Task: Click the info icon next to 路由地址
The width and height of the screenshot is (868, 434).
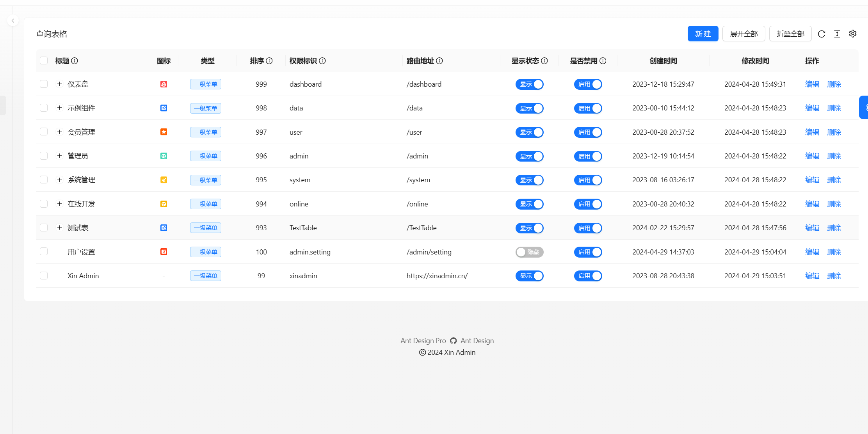Action: [x=439, y=61]
